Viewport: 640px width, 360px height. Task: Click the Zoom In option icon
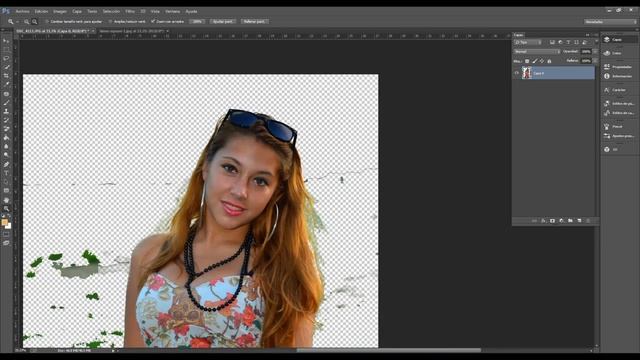pyautogui.click(x=27, y=22)
